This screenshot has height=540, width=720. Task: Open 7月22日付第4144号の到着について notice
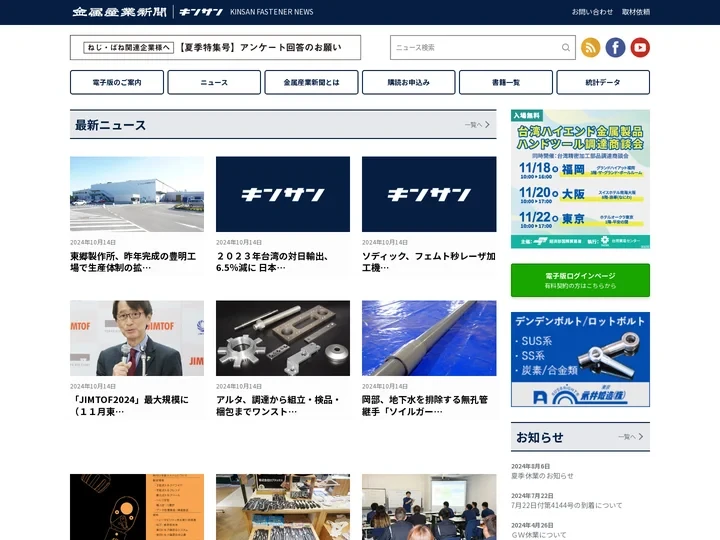tap(567, 505)
